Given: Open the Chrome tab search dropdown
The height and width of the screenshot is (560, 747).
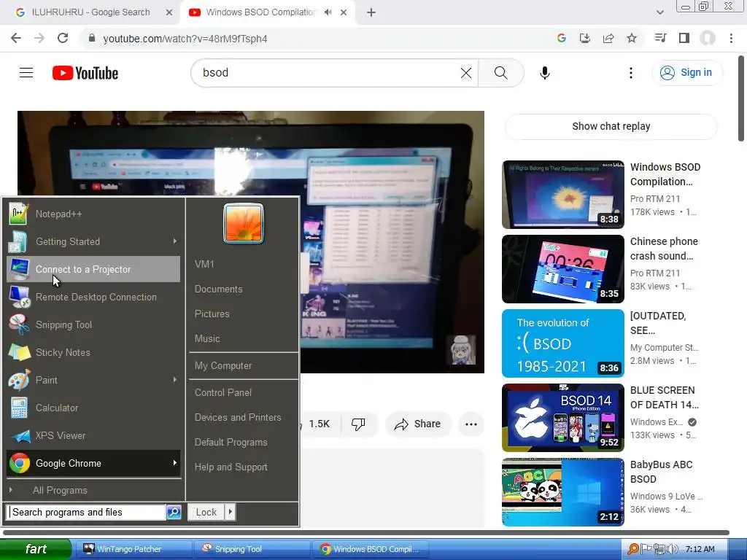Looking at the screenshot, I should (x=659, y=12).
